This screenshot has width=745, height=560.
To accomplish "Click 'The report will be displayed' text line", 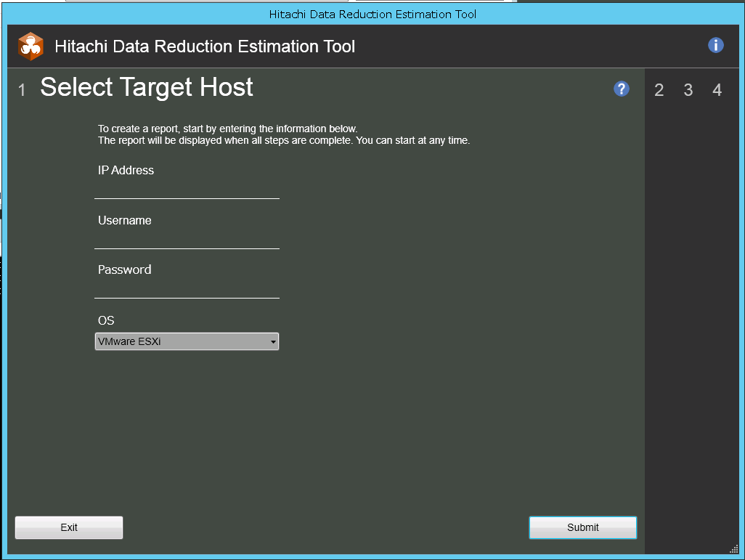I will coord(284,141).
